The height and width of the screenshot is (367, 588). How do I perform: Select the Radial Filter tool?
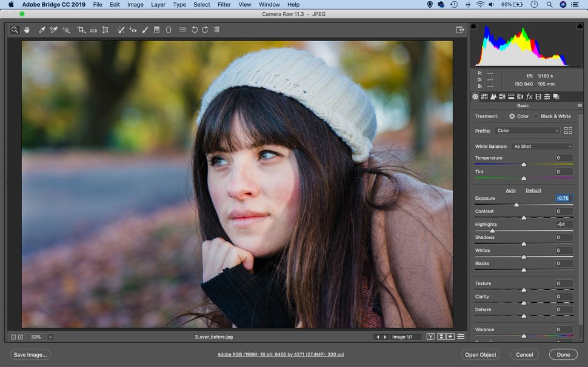click(168, 29)
